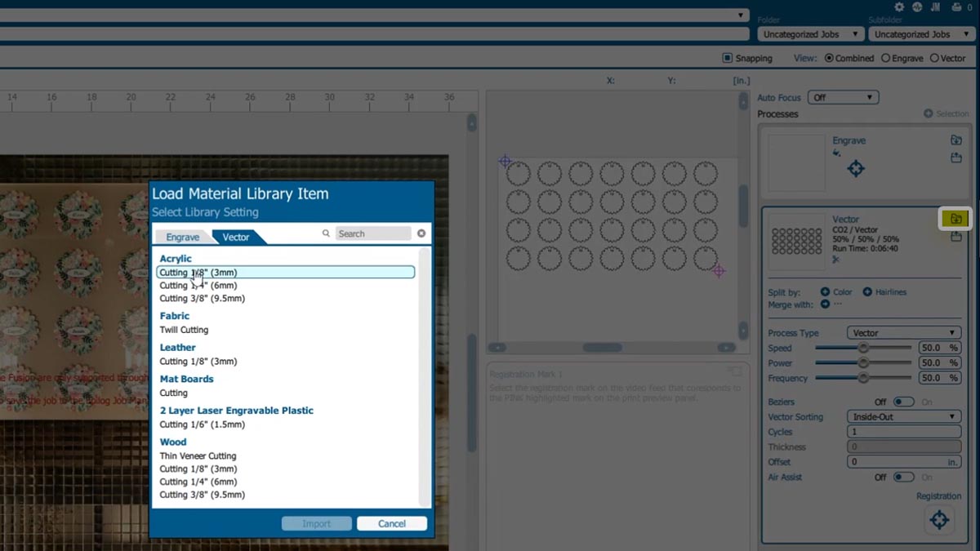This screenshot has width=980, height=551.
Task: Open settings via the gear icon
Action: click(x=899, y=7)
